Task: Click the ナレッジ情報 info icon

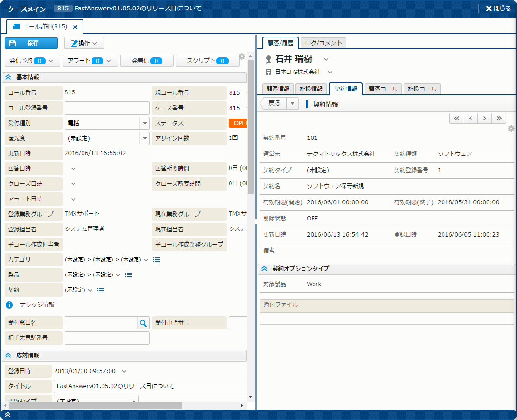Action: point(9,305)
